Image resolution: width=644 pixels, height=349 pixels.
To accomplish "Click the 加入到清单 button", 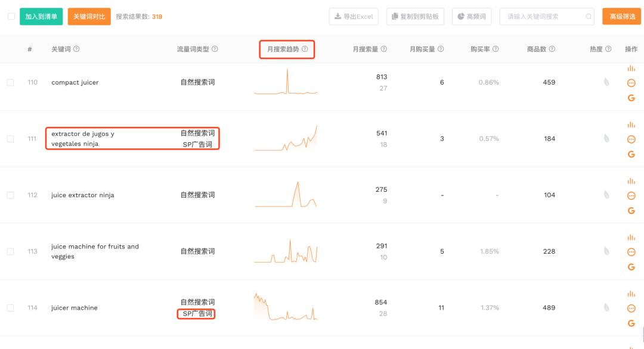I will coord(41,16).
